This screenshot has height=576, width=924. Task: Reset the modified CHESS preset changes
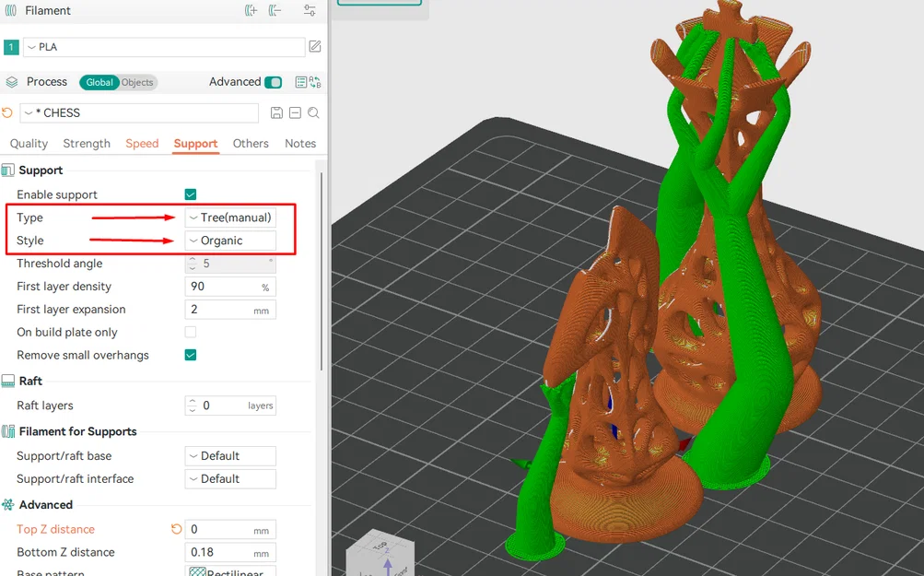click(6, 112)
